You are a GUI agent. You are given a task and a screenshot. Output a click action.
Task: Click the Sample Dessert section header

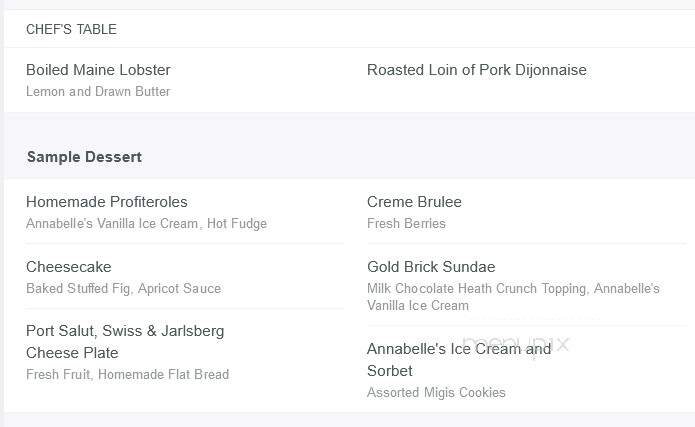84,157
